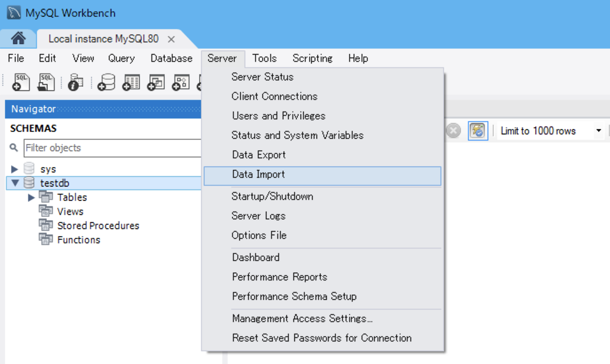Click the filter magnifier icon
This screenshot has height=364, width=610.
[x=14, y=148]
